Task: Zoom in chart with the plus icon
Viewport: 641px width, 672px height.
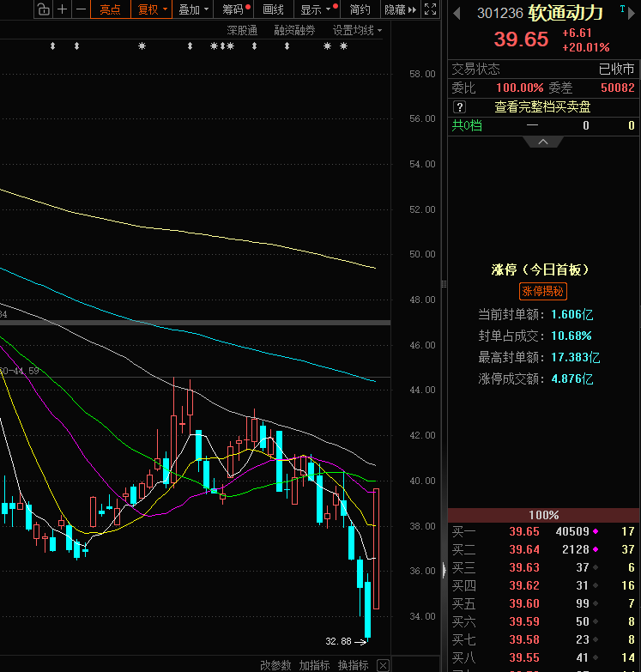Action: point(62,9)
